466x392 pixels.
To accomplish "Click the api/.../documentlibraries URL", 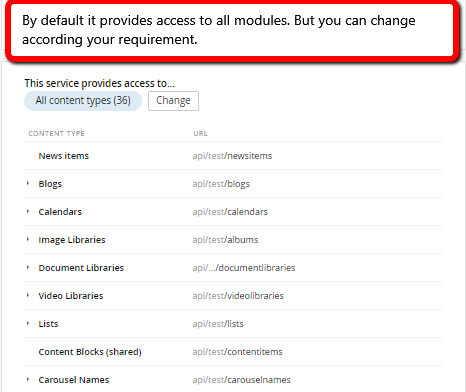I will click(x=244, y=268).
